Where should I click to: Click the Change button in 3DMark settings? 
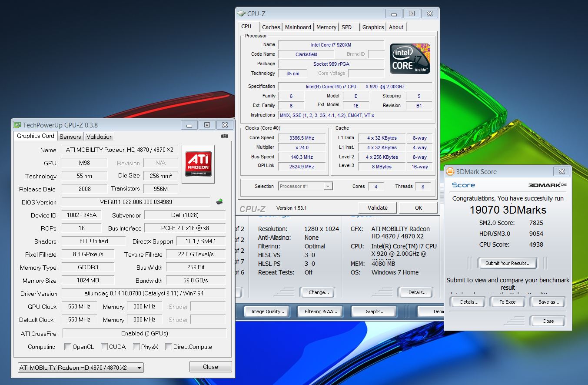[319, 292]
